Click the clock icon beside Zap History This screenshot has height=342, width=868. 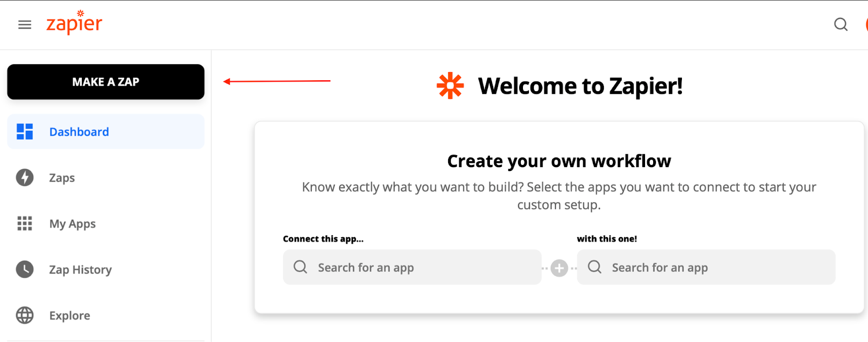(x=25, y=269)
